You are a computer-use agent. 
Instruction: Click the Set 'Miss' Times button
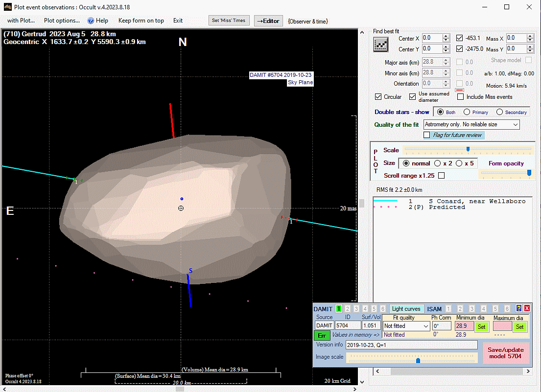pos(229,21)
